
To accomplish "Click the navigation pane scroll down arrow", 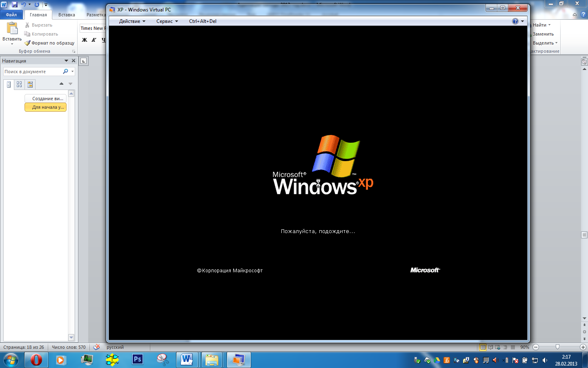I will tap(71, 338).
